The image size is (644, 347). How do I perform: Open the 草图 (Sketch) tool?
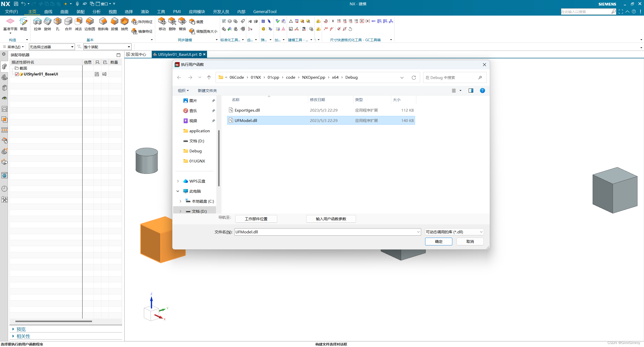23,24
